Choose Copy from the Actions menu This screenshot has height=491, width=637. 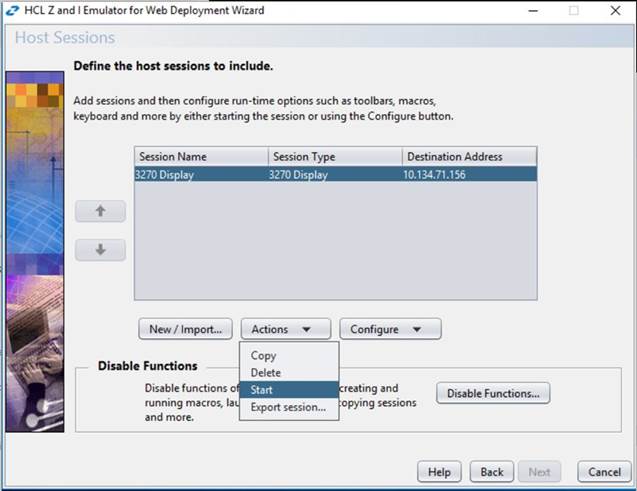coord(289,355)
